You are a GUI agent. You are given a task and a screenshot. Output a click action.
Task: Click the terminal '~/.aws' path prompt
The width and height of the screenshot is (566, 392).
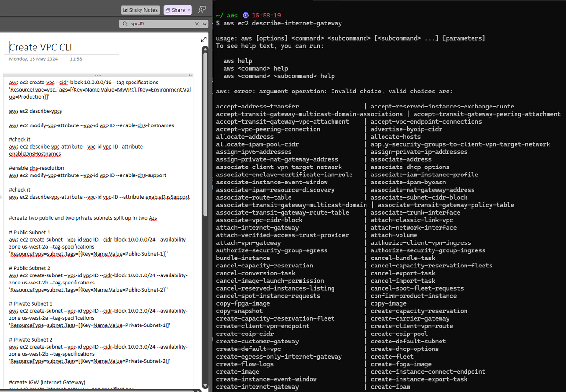(x=227, y=16)
